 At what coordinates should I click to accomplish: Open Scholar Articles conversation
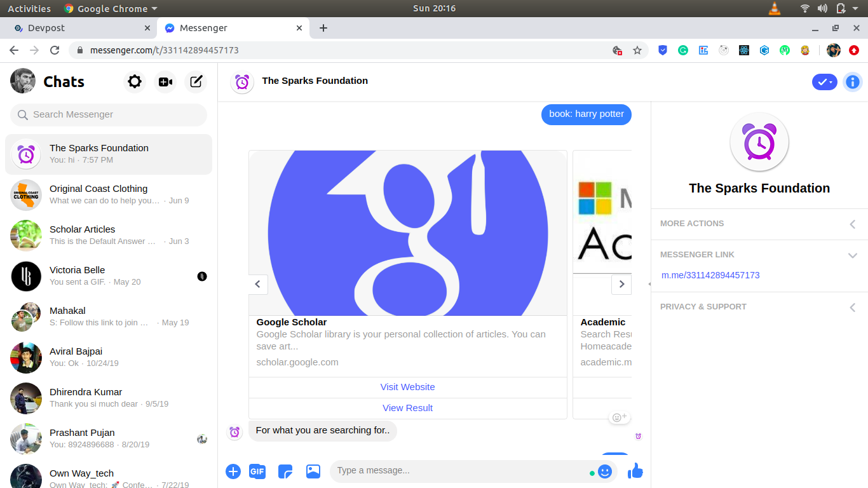point(109,236)
